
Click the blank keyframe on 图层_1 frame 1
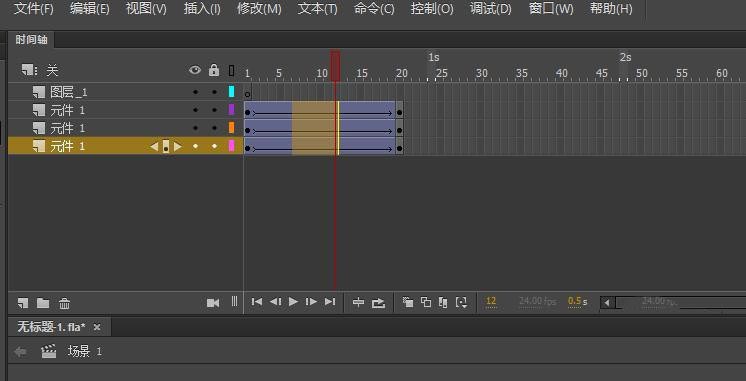click(247, 94)
